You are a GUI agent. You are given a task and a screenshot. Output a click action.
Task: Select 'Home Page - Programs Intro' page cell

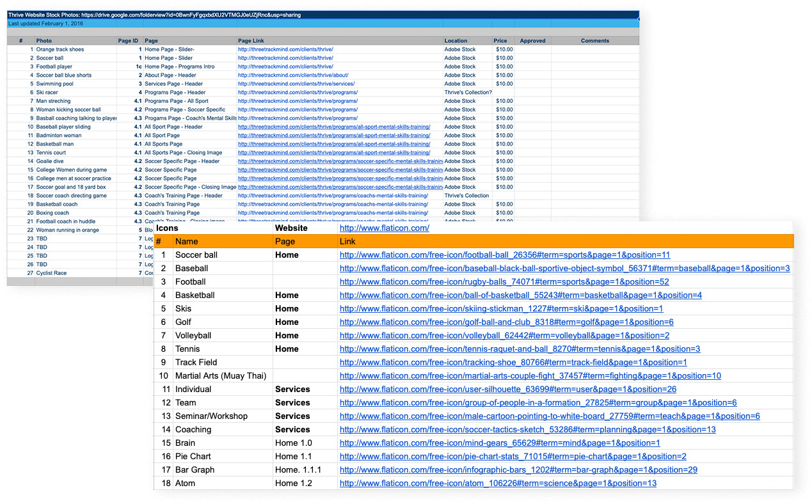point(190,67)
